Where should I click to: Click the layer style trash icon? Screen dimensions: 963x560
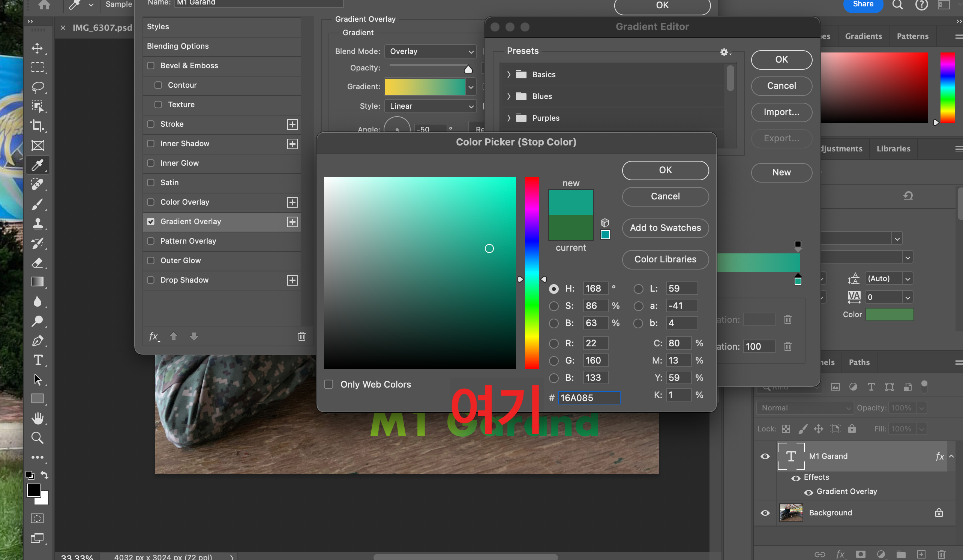coord(301,336)
